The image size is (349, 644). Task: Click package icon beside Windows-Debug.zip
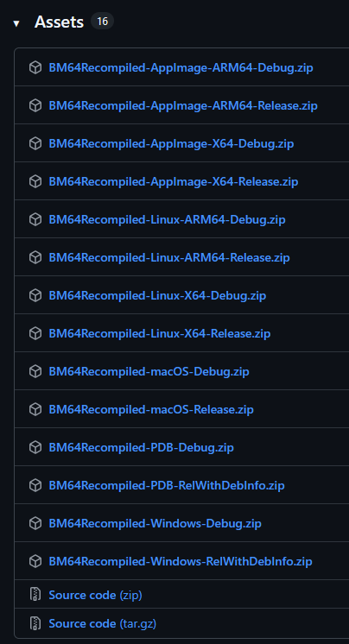(x=35, y=523)
